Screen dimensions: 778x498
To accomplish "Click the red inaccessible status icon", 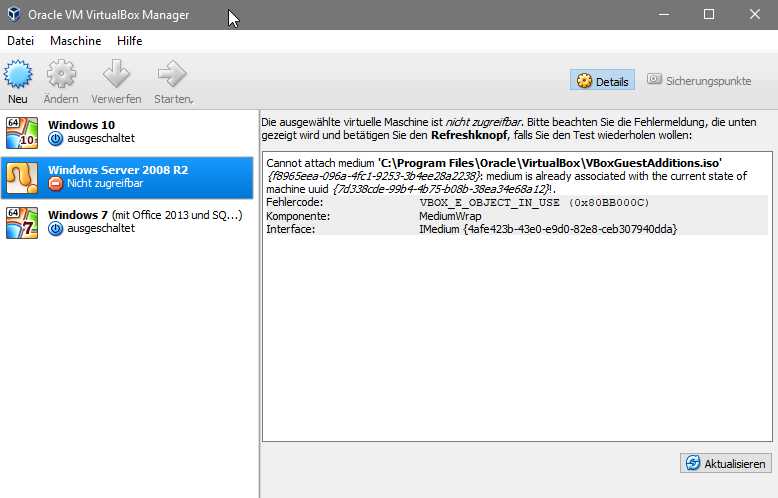I will coord(56,184).
